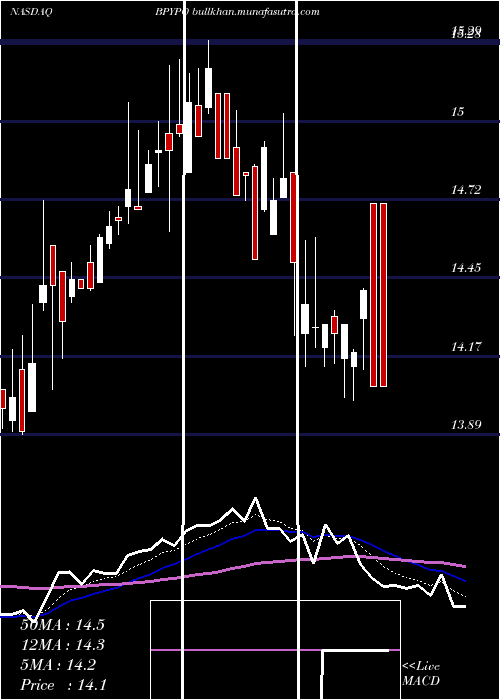This screenshot has height=700, width=500.
Task: Click the Price : 14.1 readout
Action: (x=63, y=685)
